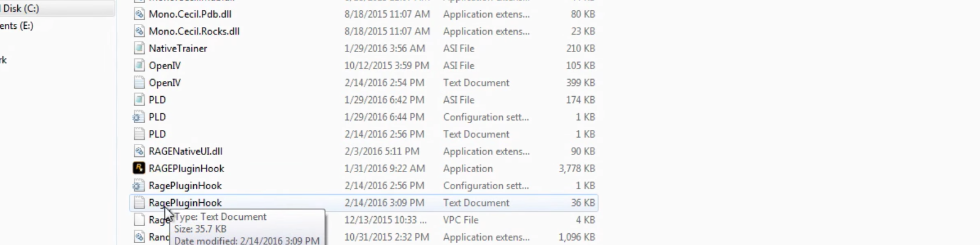The width and height of the screenshot is (980, 245).
Task: Select the Mono.Cecil.Rocks.dll file icon
Action: tap(139, 31)
